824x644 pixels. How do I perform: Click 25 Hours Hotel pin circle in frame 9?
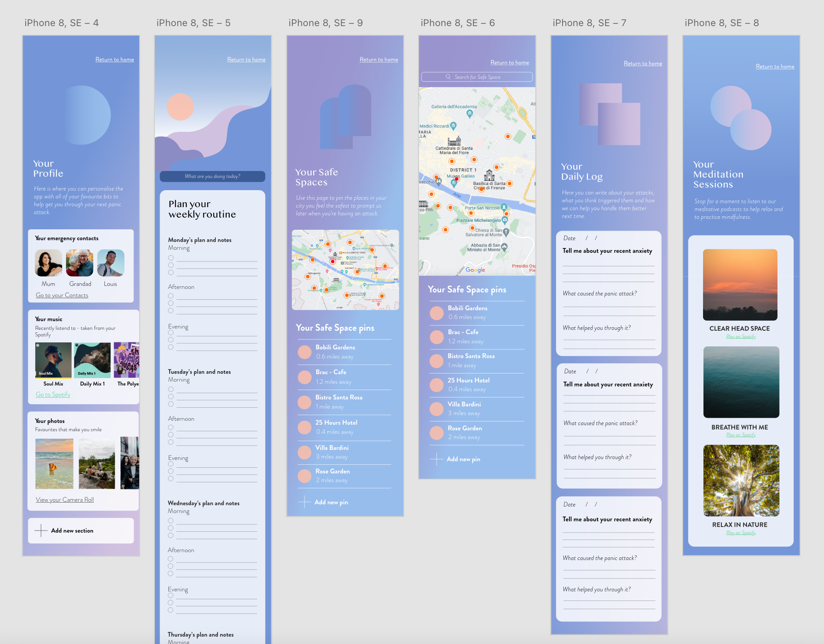click(x=305, y=427)
